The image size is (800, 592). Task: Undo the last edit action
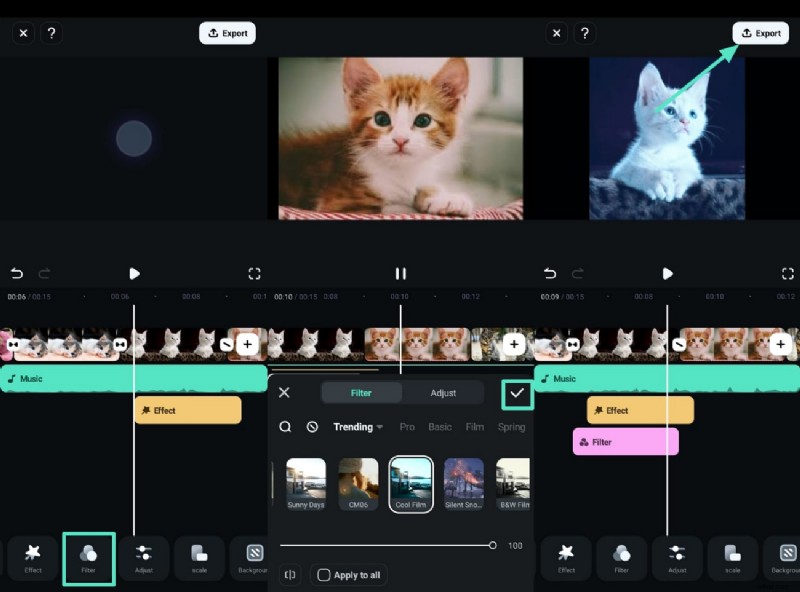16,273
